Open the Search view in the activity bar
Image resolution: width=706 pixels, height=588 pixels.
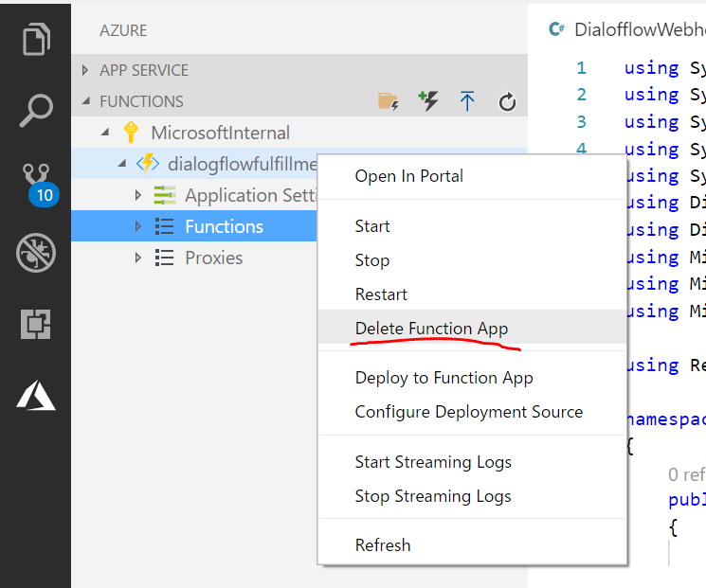(36, 110)
